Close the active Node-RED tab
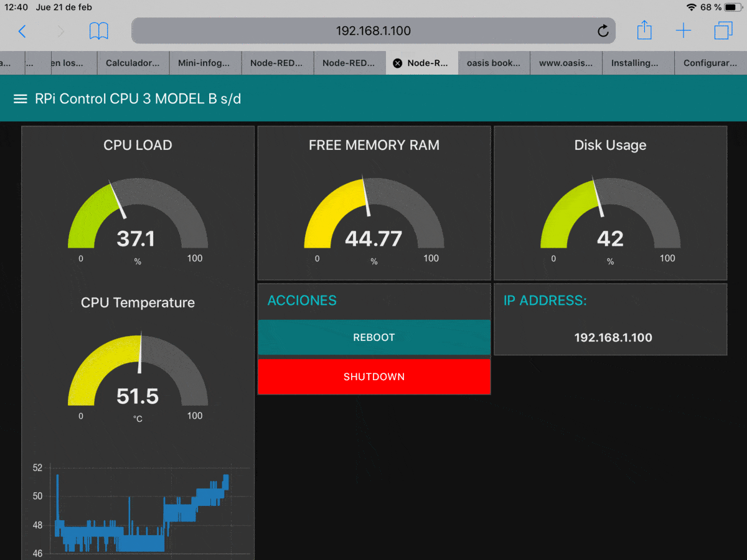Image resolution: width=747 pixels, height=560 pixels. tap(398, 63)
